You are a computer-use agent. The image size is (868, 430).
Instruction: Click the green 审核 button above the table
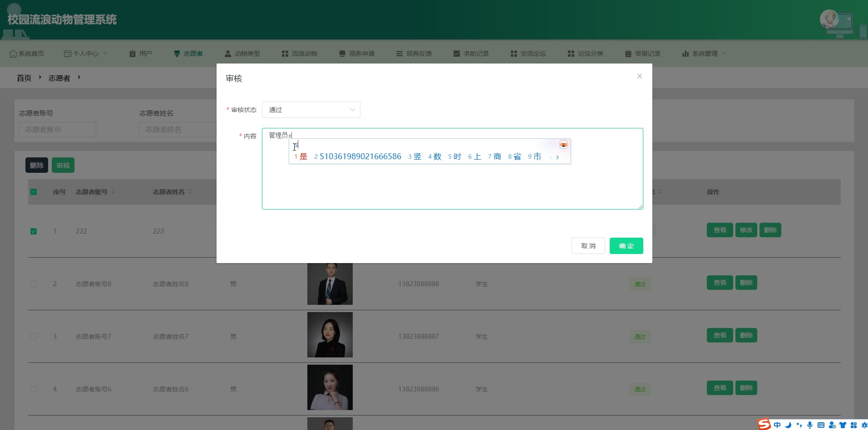pos(63,165)
